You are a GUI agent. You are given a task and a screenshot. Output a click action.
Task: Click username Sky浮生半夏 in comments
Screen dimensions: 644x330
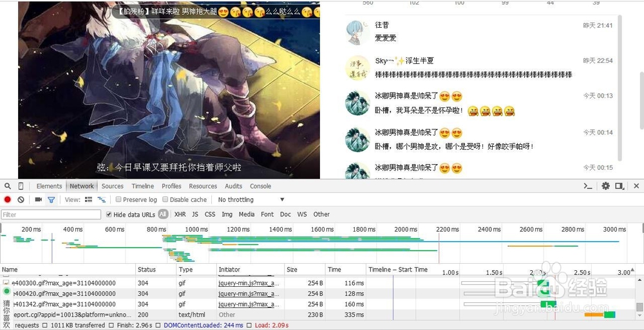tap(404, 60)
